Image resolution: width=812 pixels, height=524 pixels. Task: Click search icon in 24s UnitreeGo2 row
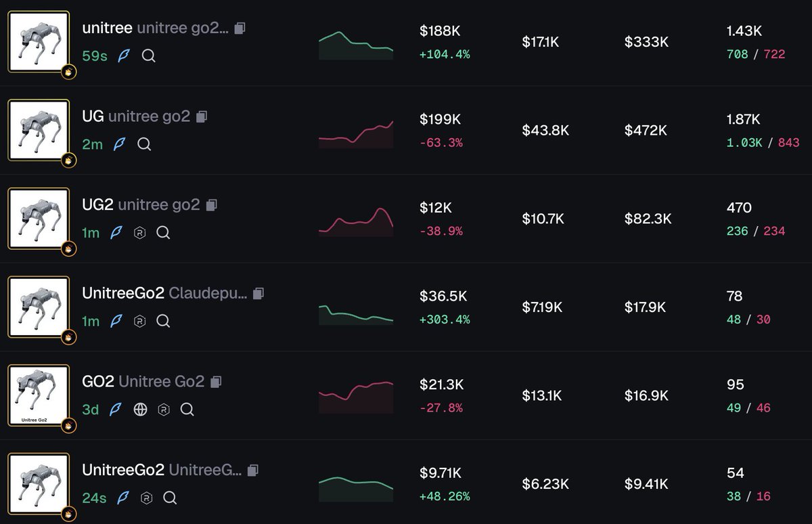click(x=170, y=498)
